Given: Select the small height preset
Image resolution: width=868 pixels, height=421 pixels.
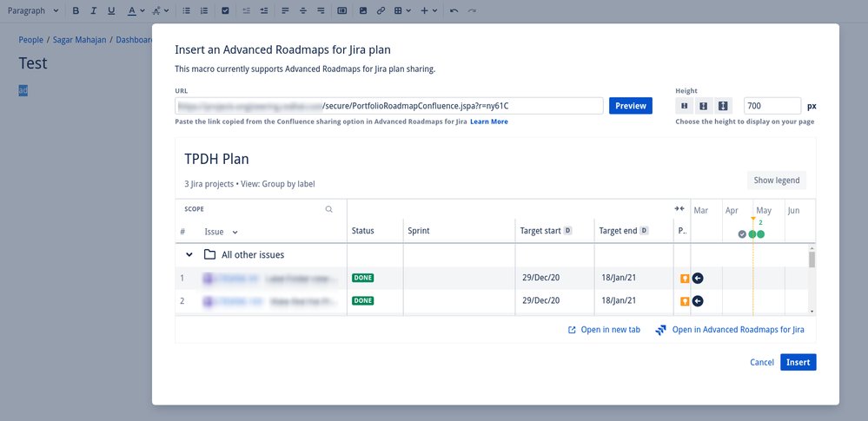Looking at the screenshot, I should 684,106.
